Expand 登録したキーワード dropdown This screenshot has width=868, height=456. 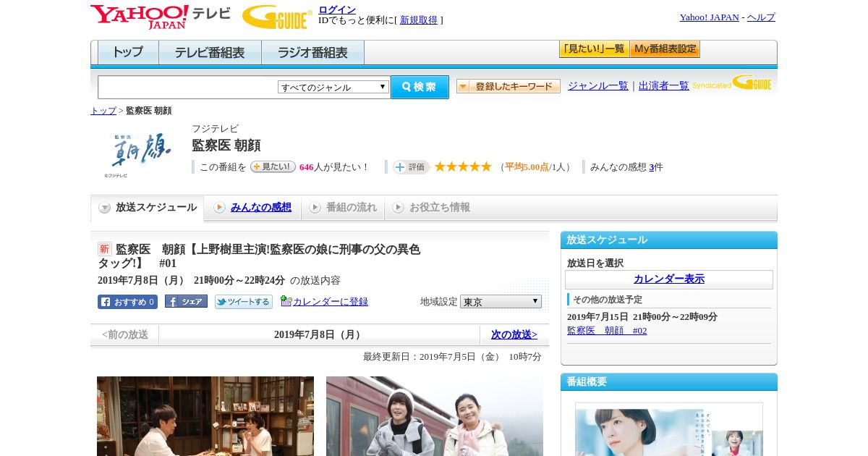[x=509, y=86]
